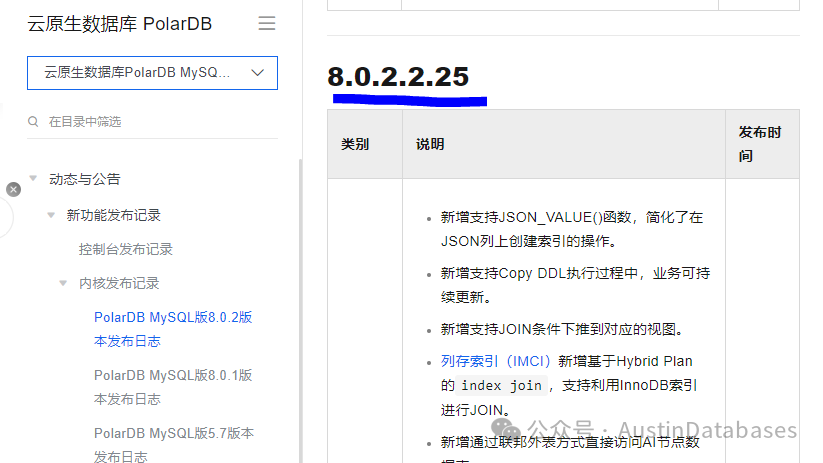This screenshot has width=823, height=463.
Task: Click the JOIN条件下推 bullet text
Action: (563, 329)
